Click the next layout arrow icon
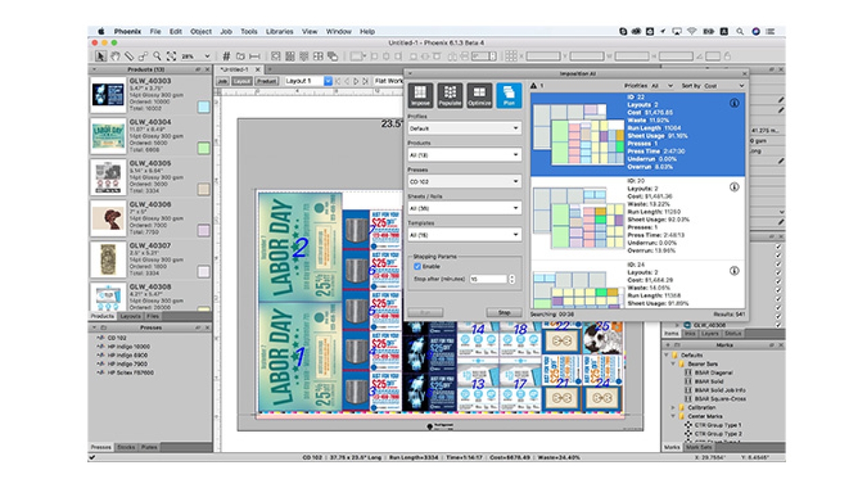 click(x=356, y=81)
